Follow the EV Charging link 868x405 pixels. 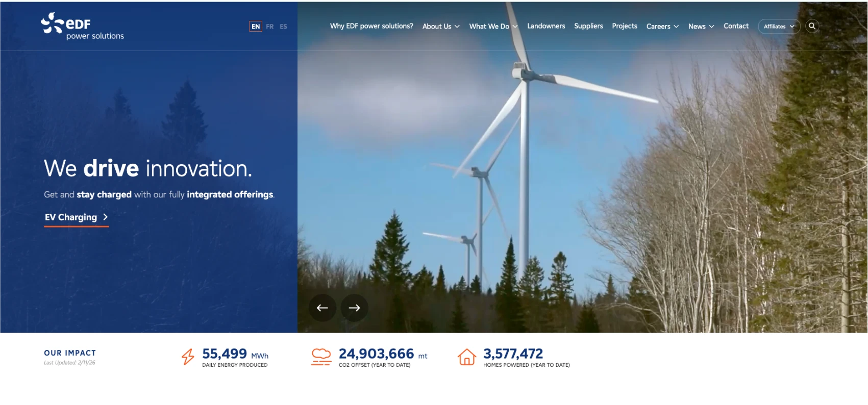(x=77, y=218)
